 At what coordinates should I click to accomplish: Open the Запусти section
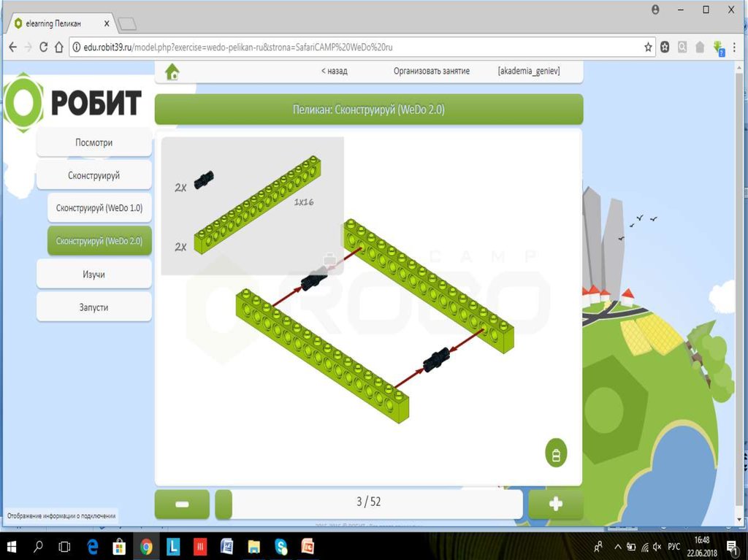tap(94, 307)
